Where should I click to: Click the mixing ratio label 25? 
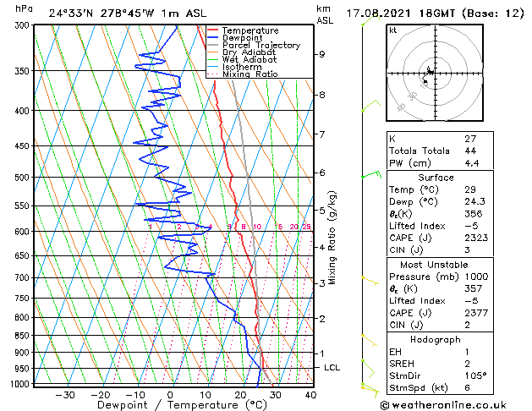(x=306, y=227)
